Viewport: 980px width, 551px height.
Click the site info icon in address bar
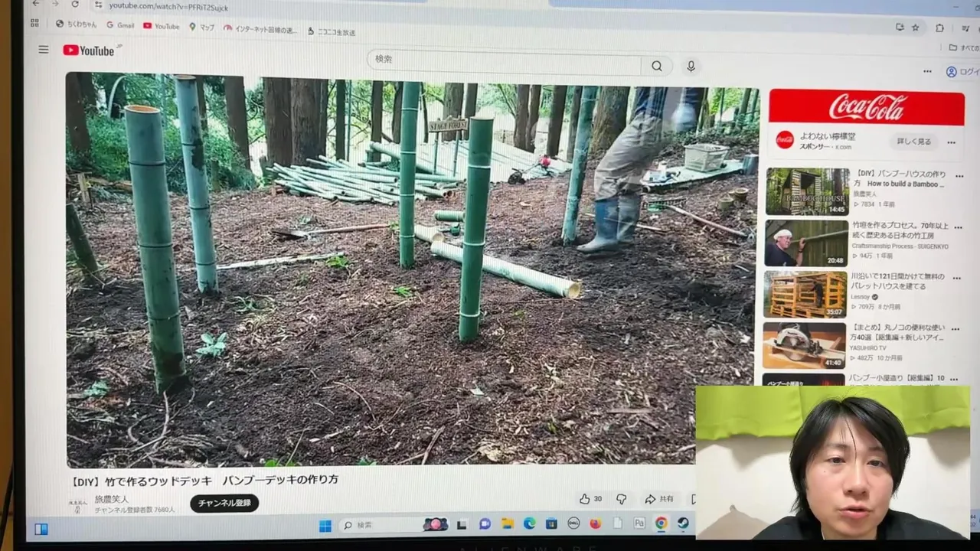click(98, 5)
